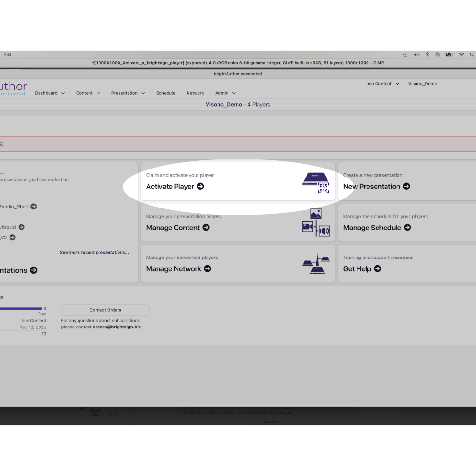Image resolution: width=476 pixels, height=476 pixels.
Task: Click the player with QR code icon
Action: point(316,182)
